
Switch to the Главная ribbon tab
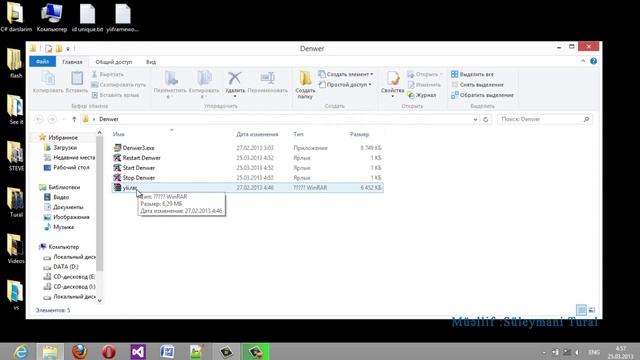tap(72, 62)
